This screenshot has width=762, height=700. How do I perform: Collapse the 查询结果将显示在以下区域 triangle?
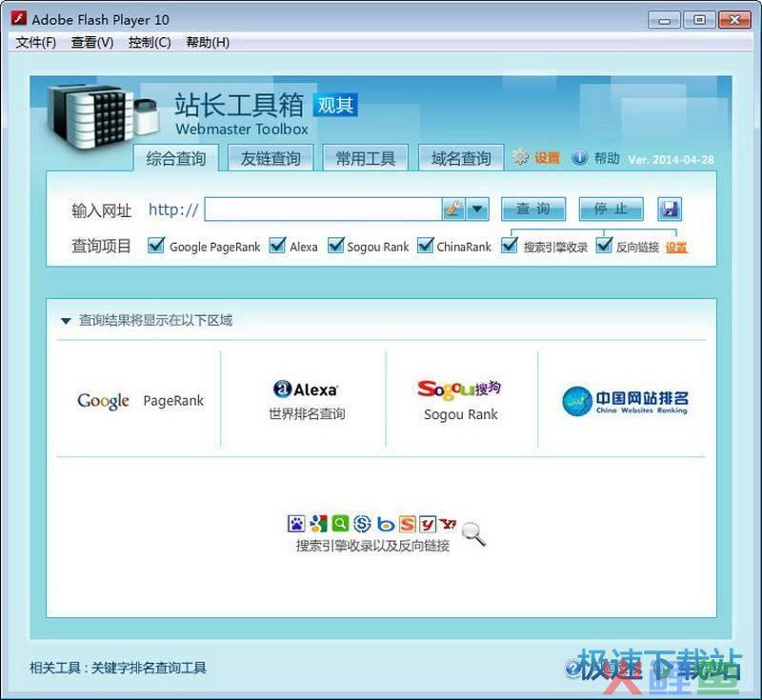(x=66, y=321)
